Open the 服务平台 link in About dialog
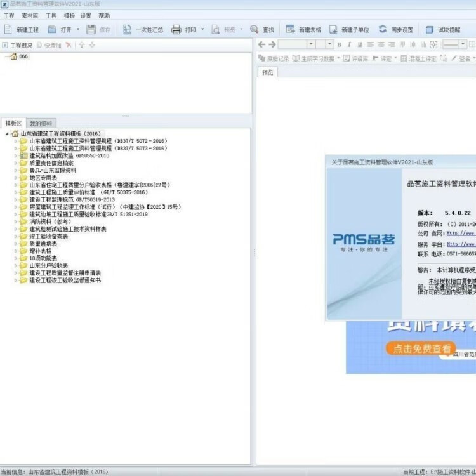The image size is (476, 476). tap(461, 244)
